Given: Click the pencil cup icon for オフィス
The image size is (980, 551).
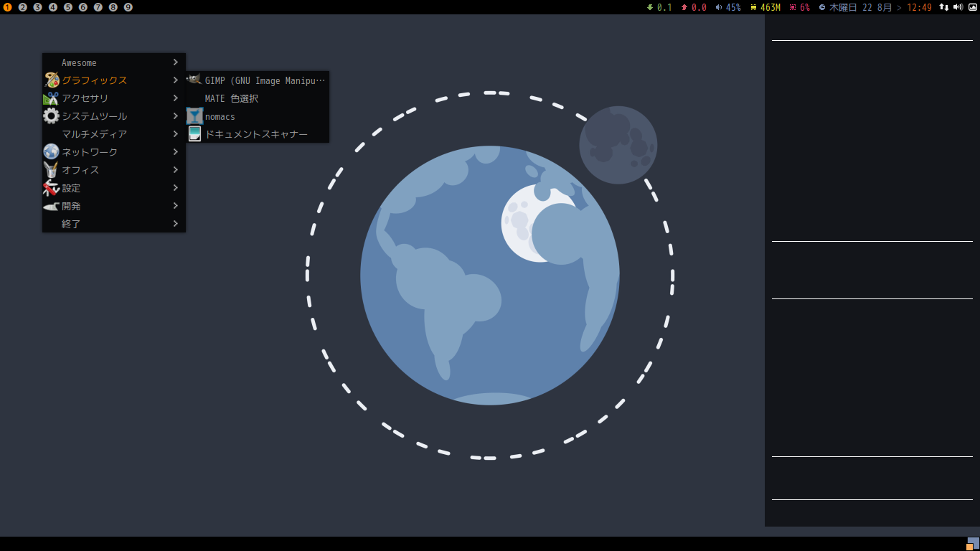Looking at the screenshot, I should (x=51, y=170).
